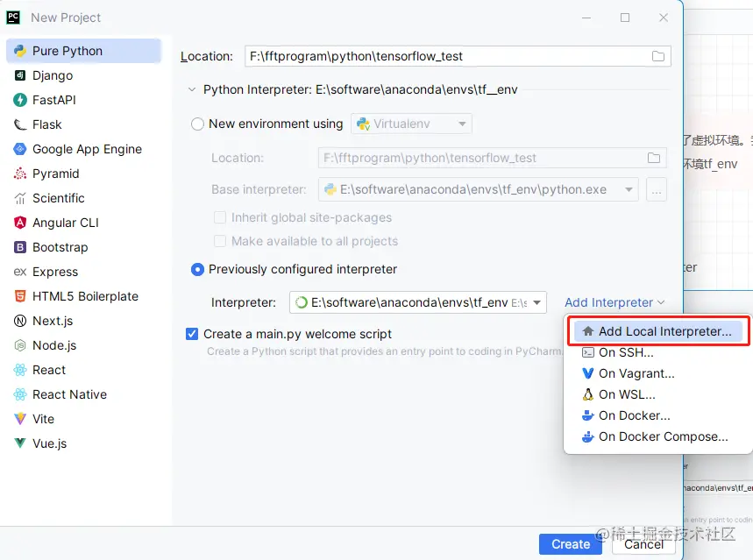753x560 pixels.
Task: Open the Base interpreter dropdown
Action: (x=478, y=189)
